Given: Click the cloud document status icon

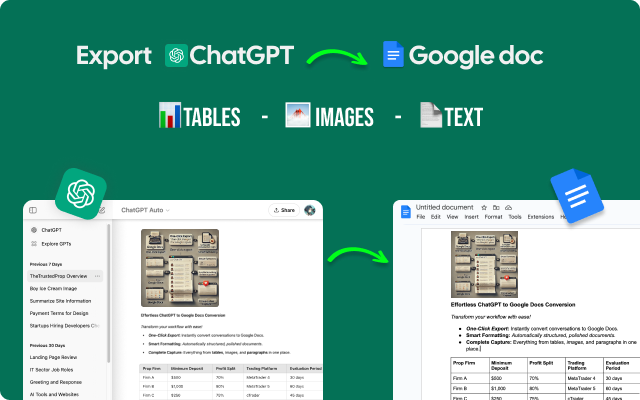Looking at the screenshot, I should tap(509, 208).
